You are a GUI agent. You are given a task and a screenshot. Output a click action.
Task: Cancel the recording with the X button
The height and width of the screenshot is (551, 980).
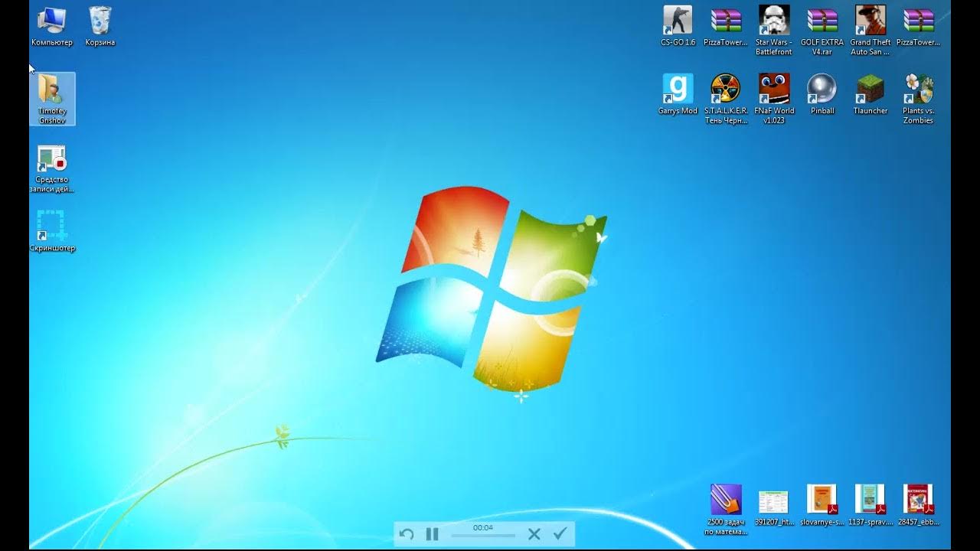pyautogui.click(x=534, y=534)
